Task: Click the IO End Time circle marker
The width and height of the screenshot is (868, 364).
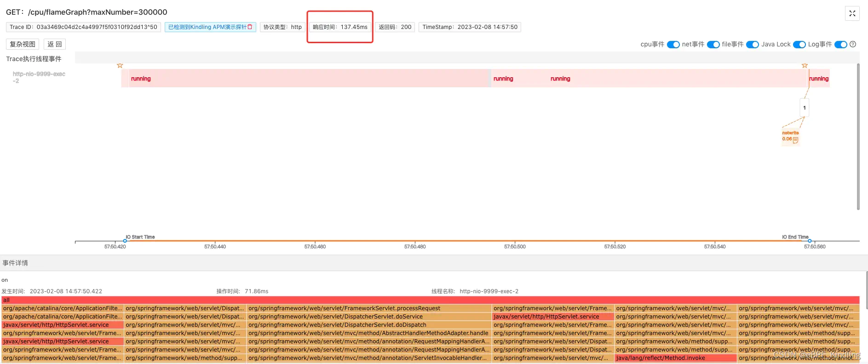Action: point(810,241)
